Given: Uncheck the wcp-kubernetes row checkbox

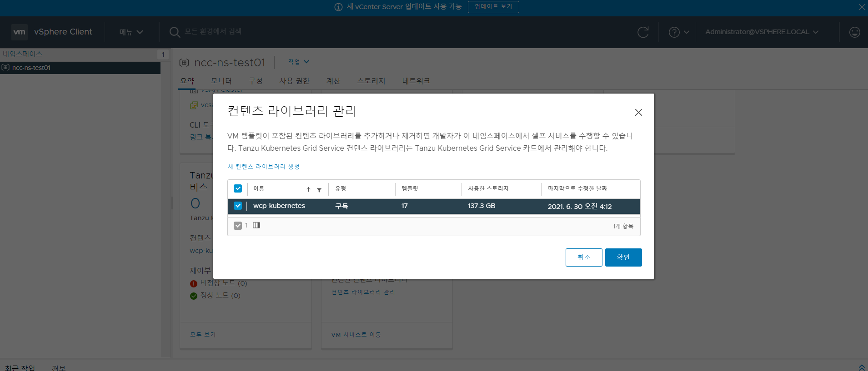Looking at the screenshot, I should pos(238,206).
